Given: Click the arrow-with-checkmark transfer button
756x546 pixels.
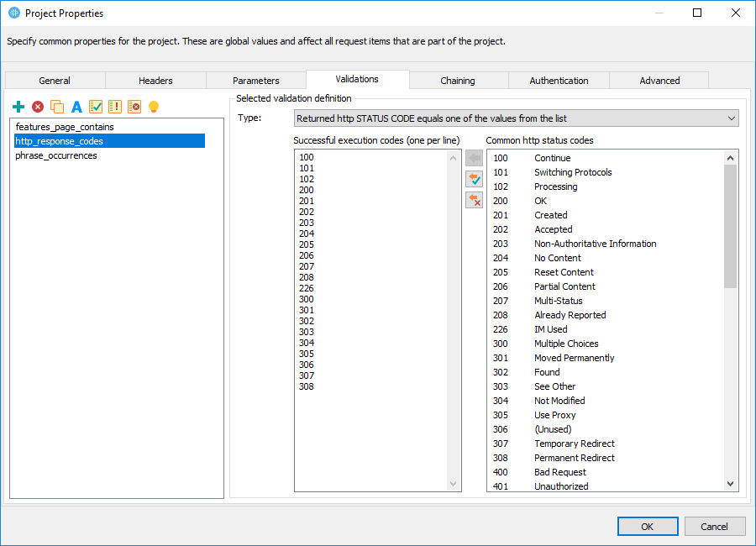Looking at the screenshot, I should pos(474,178).
